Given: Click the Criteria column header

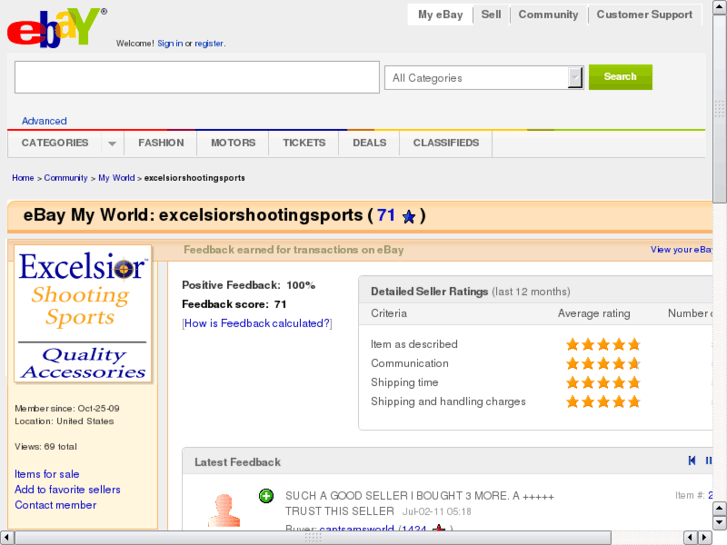Looking at the screenshot, I should (x=389, y=314).
